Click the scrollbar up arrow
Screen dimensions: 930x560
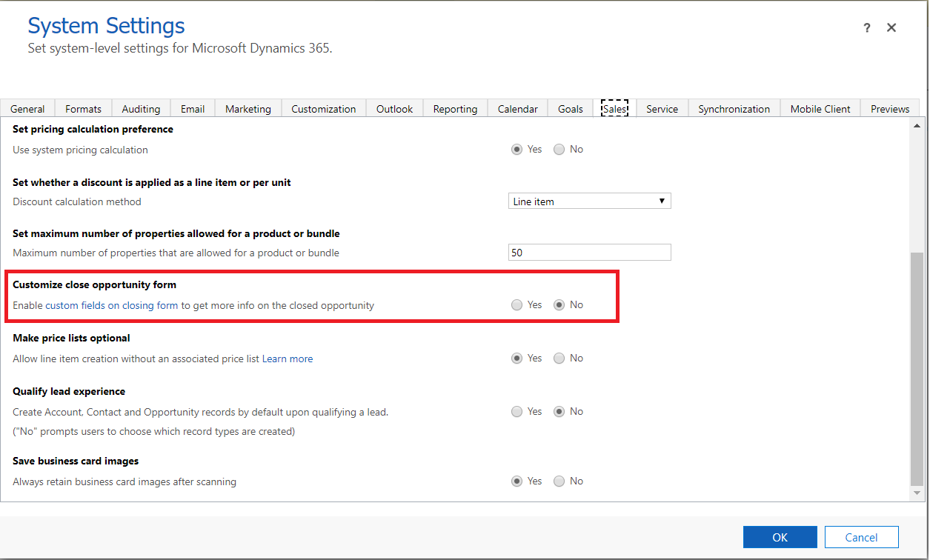click(917, 124)
